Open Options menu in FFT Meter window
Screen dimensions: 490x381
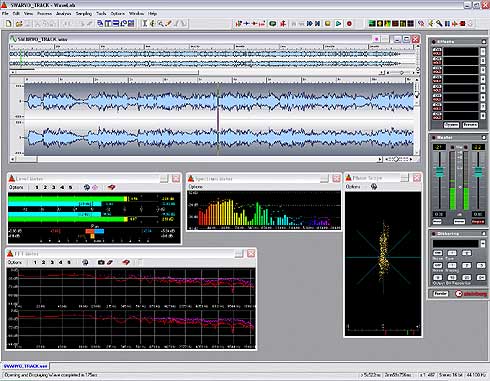click(x=15, y=262)
